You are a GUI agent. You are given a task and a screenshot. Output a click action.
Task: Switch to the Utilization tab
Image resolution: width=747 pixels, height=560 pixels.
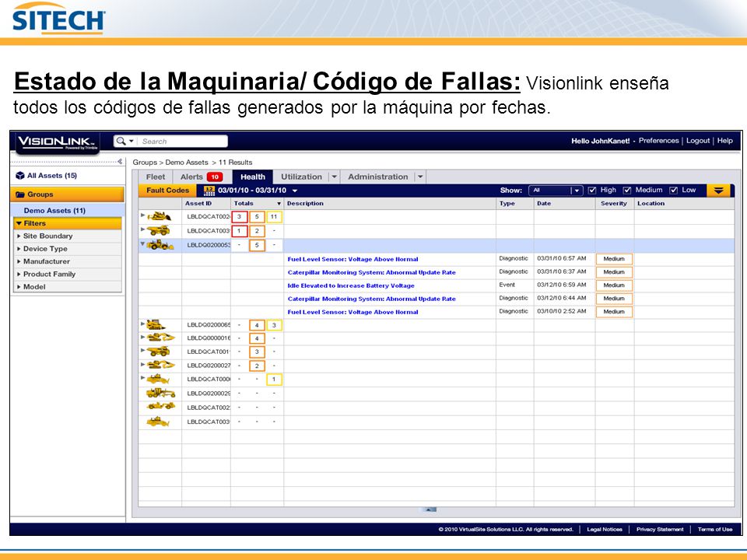302,177
